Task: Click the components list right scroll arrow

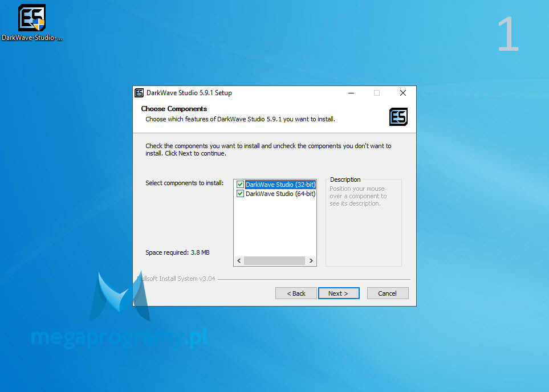Action: [x=311, y=261]
